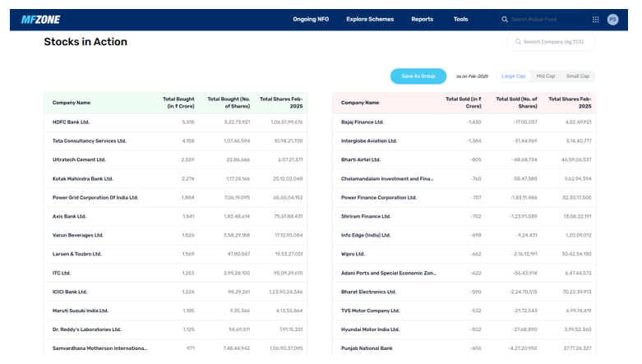The height and width of the screenshot is (364, 642).
Task: Click Total Sold (in ₹ Crore) column header
Action: pos(464,103)
